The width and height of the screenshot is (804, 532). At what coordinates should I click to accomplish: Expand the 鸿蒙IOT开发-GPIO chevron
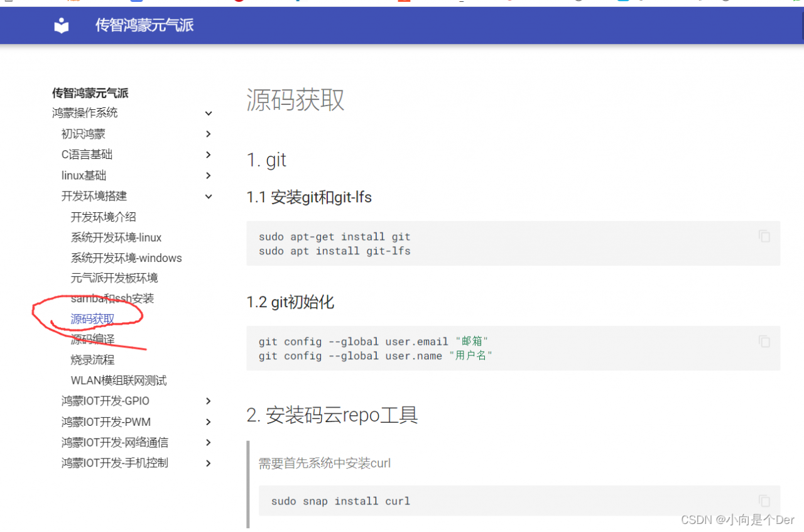(209, 401)
